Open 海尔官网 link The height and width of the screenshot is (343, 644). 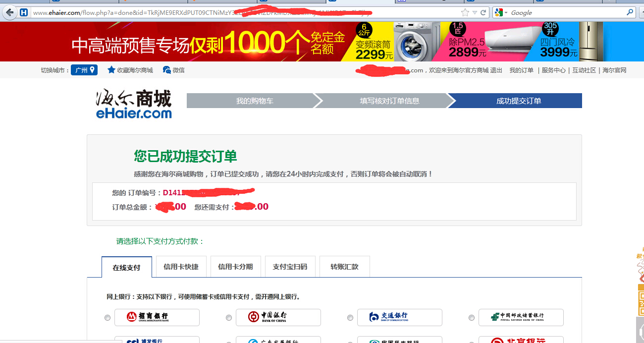(614, 70)
